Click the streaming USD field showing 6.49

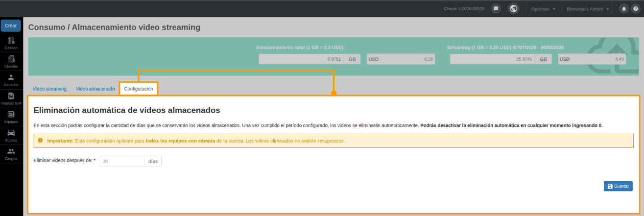(593, 59)
